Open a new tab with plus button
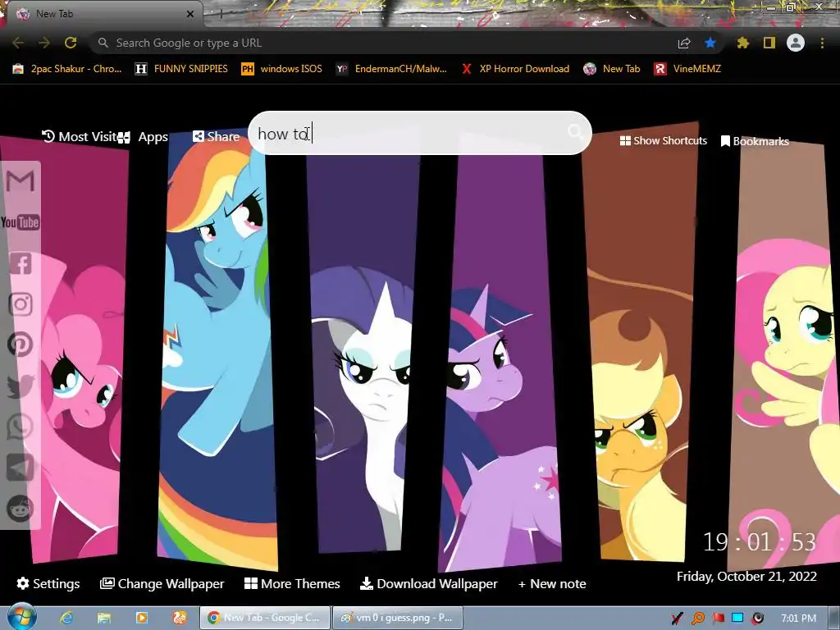The height and width of the screenshot is (630, 840). click(x=221, y=14)
